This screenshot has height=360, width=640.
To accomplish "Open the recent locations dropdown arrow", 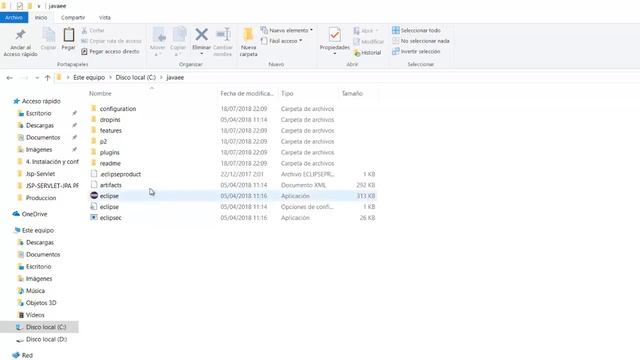I will click(x=37, y=78).
